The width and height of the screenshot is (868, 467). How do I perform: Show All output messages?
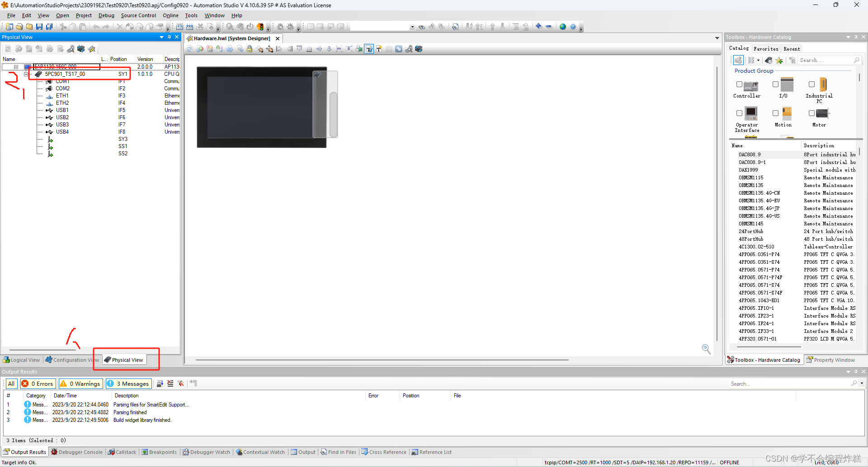click(x=11, y=383)
